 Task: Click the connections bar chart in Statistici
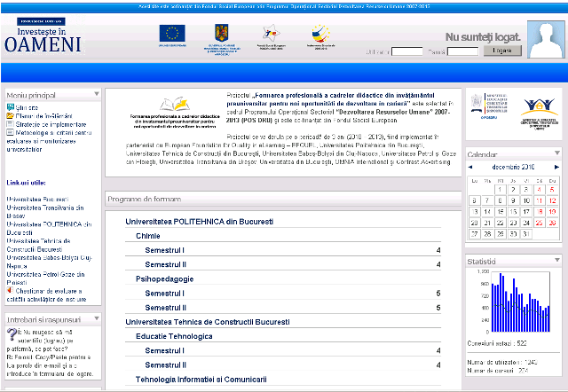pos(514,302)
